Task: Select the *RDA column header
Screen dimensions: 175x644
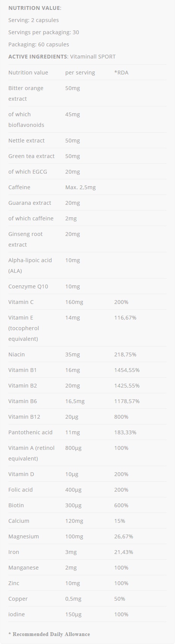Action: 121,73
